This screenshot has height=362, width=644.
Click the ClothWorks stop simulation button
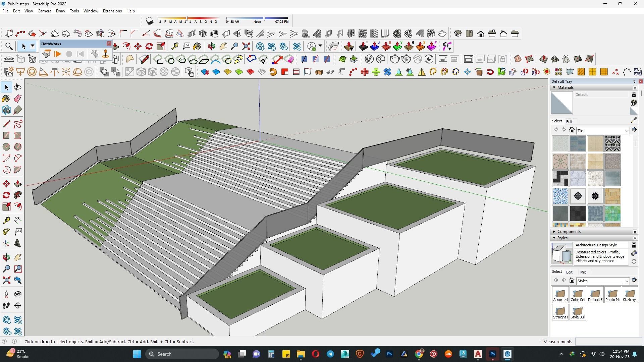[69, 54]
